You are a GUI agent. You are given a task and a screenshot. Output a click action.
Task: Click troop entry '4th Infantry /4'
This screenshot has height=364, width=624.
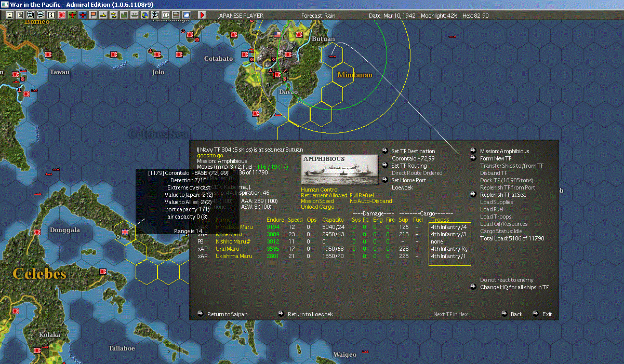point(449,227)
